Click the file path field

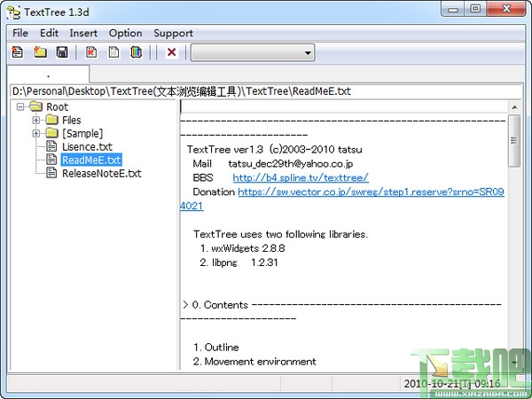(266, 91)
